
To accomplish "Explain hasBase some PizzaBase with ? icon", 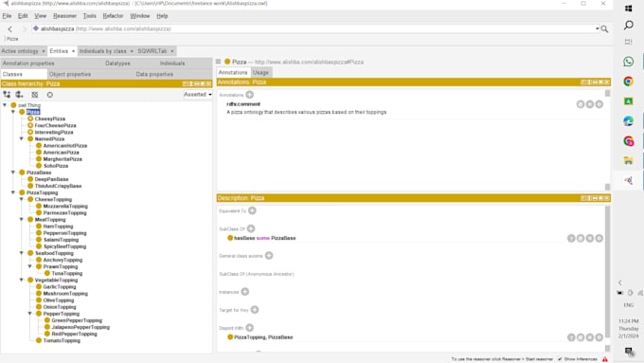I will pos(571,238).
